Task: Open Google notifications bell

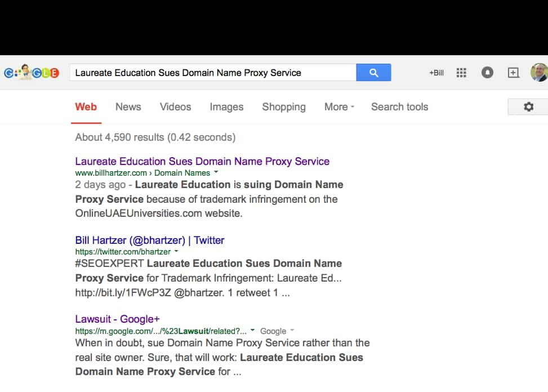Action: [487, 73]
